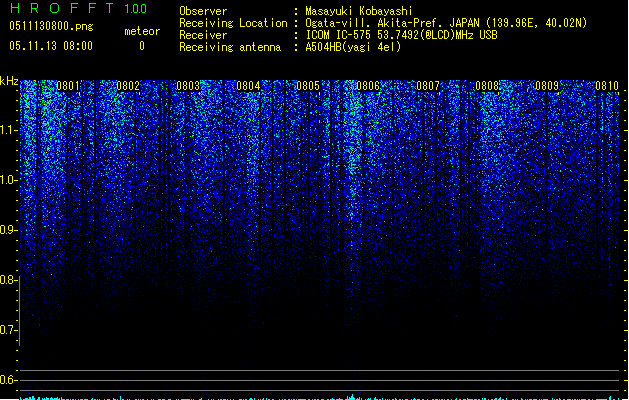The height and width of the screenshot is (400, 629).
Task: Click the date stamp 05.11.13 08:00
Action: click(51, 46)
